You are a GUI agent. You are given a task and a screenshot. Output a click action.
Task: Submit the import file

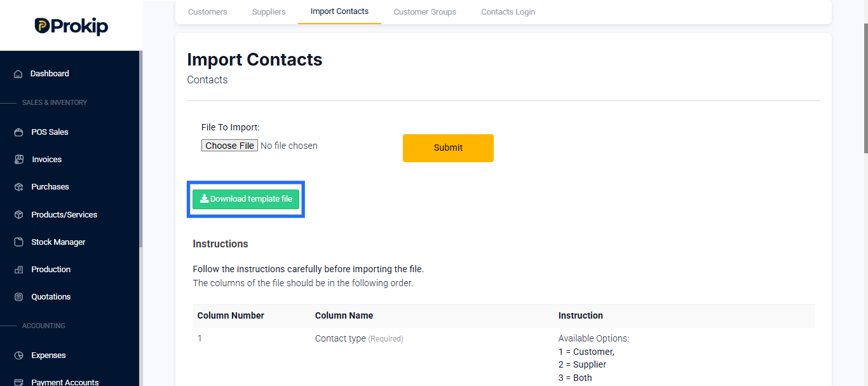tap(448, 148)
